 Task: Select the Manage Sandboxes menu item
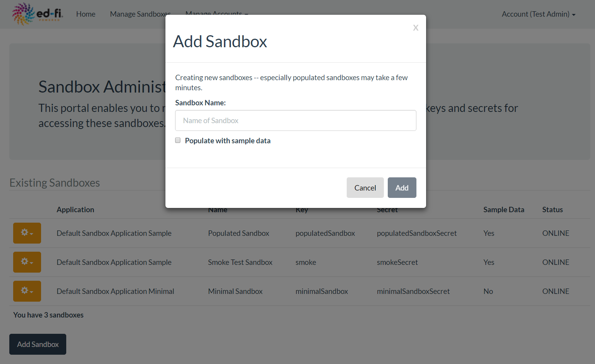coord(140,14)
